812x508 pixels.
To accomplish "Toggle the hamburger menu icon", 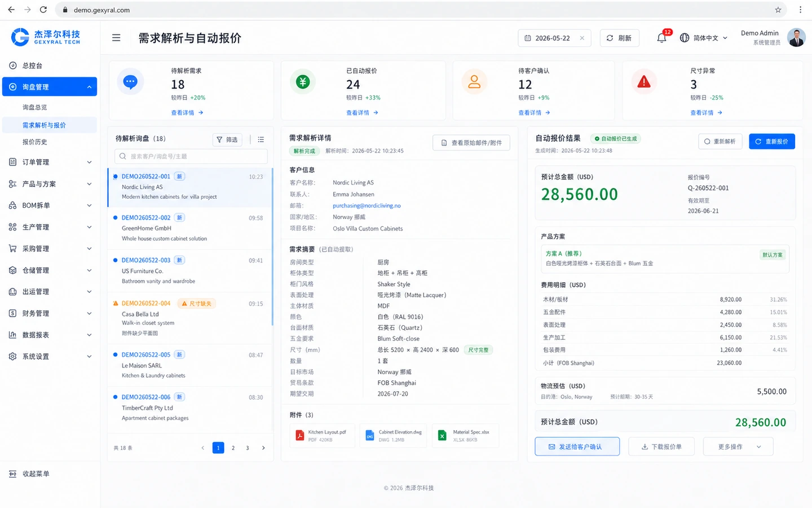I will 116,38.
